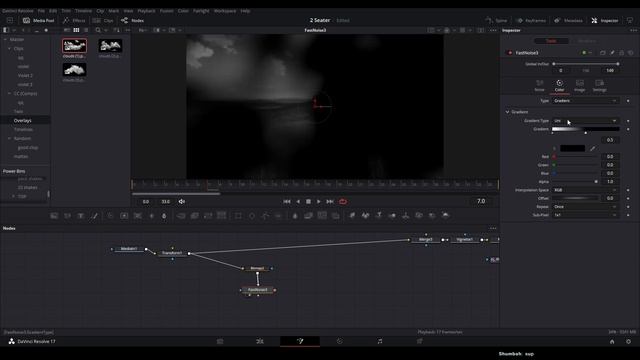Open the Gradient Type dropdown
This screenshot has width=640, height=360.
point(585,121)
